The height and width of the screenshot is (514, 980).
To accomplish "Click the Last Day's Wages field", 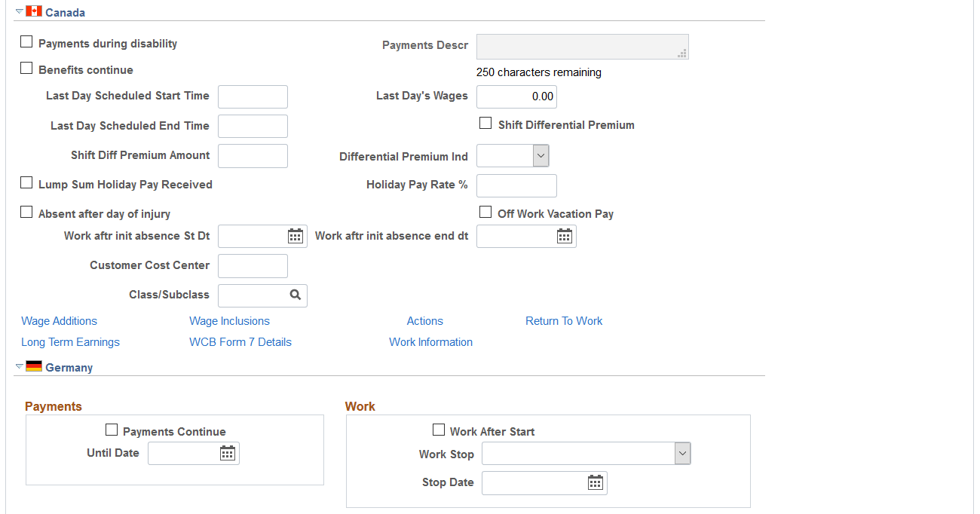I will point(516,96).
